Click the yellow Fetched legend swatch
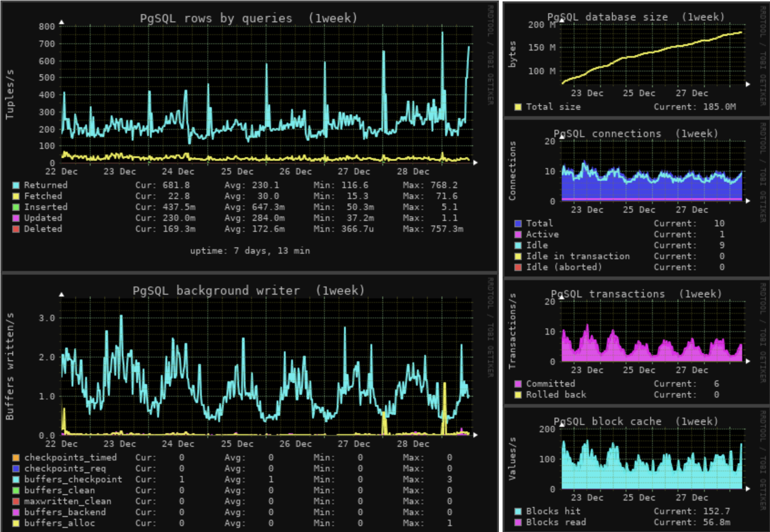The image size is (770, 532). click(x=16, y=196)
